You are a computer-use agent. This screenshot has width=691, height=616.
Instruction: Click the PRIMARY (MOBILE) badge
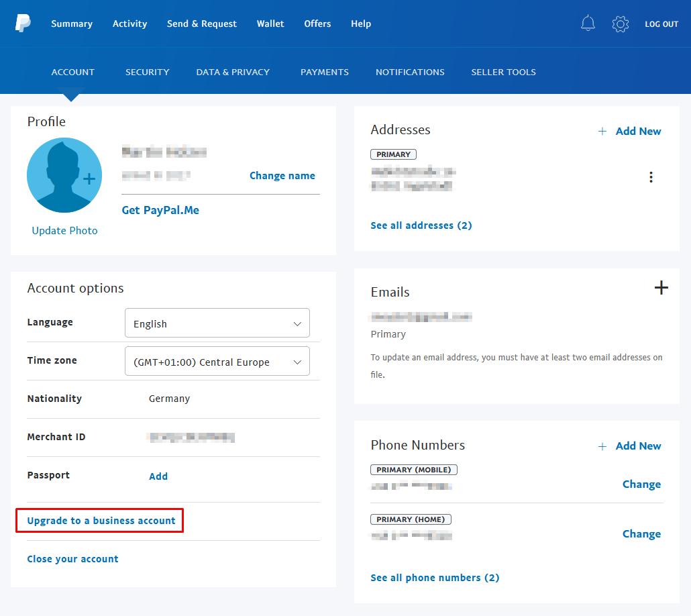point(413,470)
